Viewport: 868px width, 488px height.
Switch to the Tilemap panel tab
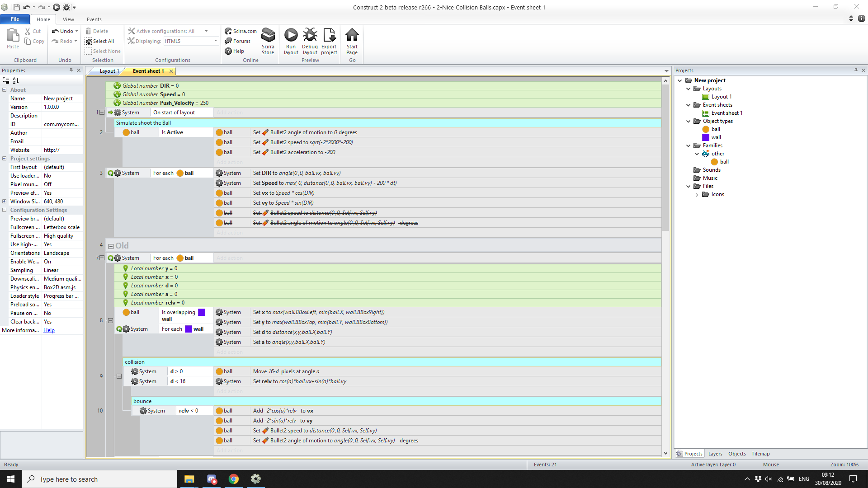(x=760, y=454)
